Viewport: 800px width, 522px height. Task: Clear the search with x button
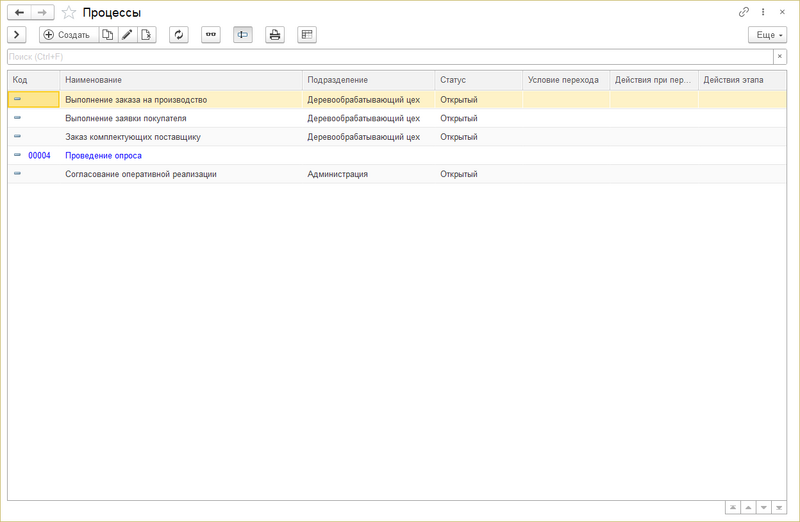(780, 57)
